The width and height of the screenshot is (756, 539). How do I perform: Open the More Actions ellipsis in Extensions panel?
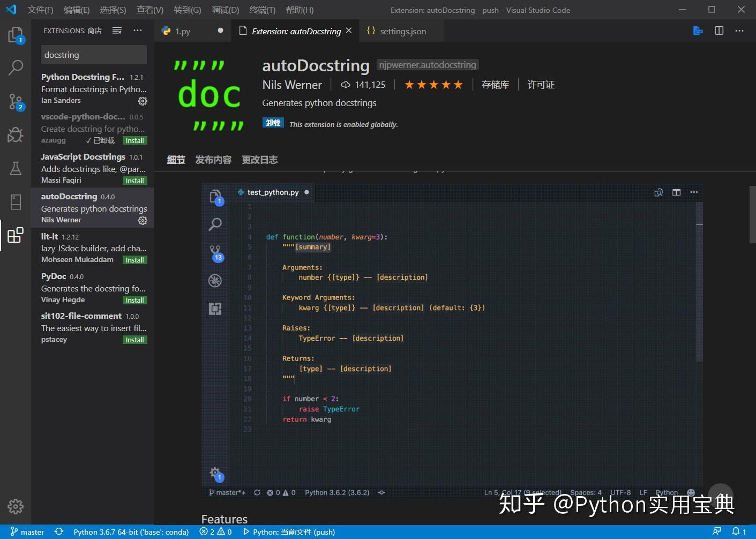pos(138,31)
